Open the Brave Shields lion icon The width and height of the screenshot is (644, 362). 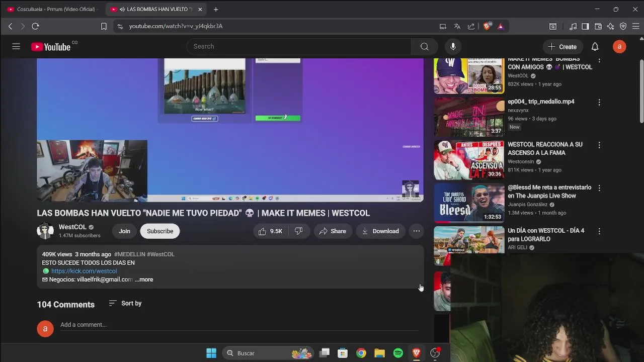click(487, 26)
